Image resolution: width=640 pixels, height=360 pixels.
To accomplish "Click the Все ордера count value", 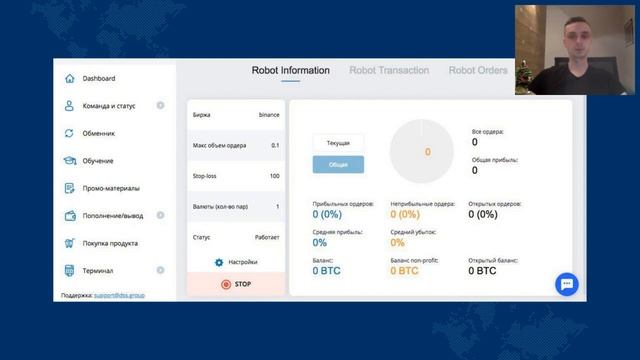I will 475,142.
